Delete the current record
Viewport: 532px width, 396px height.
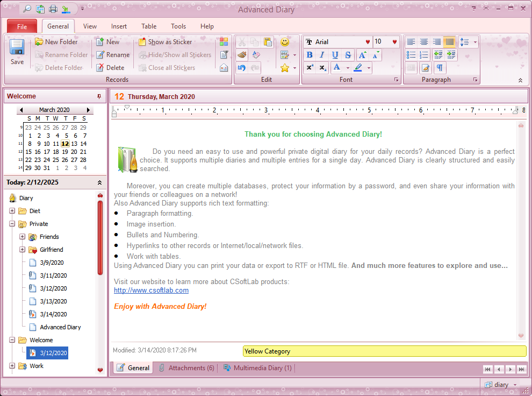tap(110, 68)
